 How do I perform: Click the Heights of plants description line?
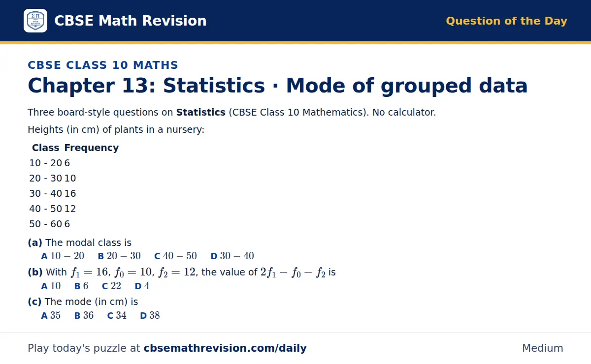click(x=116, y=130)
